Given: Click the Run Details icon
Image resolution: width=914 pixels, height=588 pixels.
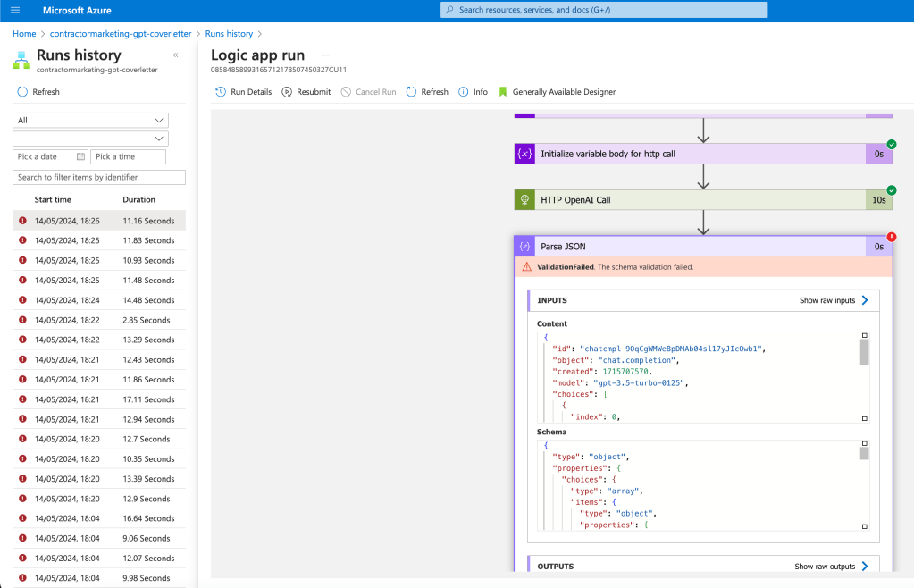Looking at the screenshot, I should [221, 91].
